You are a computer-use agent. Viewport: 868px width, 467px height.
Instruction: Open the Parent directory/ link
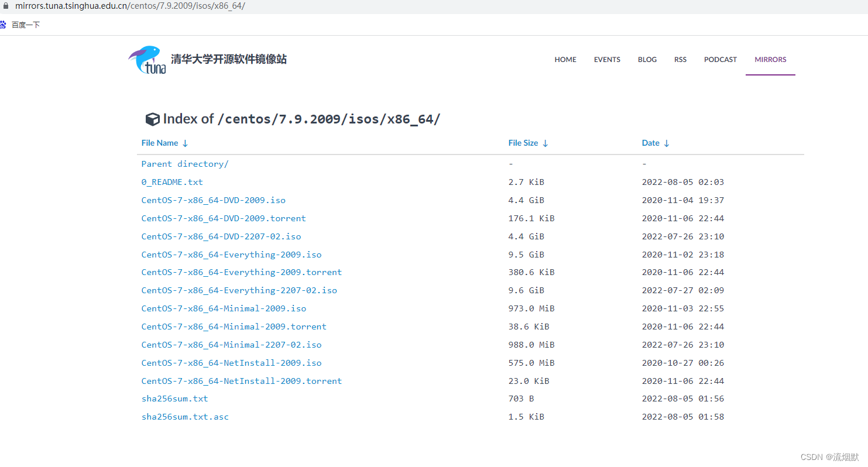pyautogui.click(x=185, y=164)
